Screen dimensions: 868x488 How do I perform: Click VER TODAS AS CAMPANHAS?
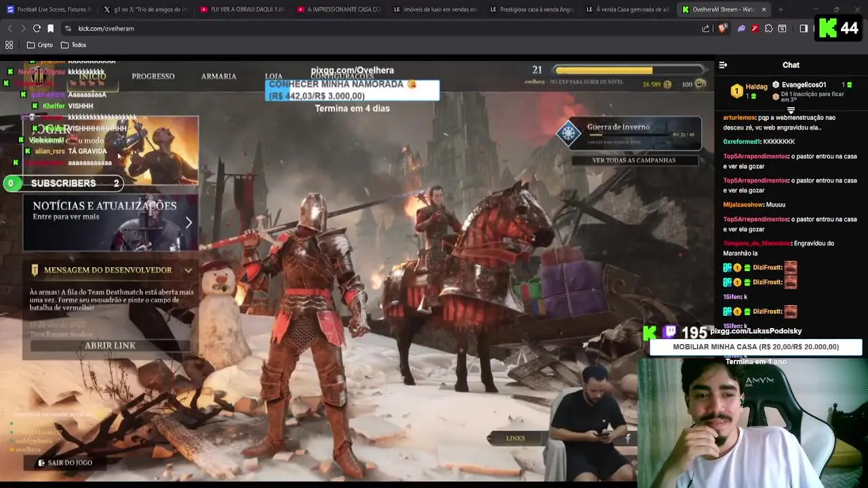click(634, 161)
